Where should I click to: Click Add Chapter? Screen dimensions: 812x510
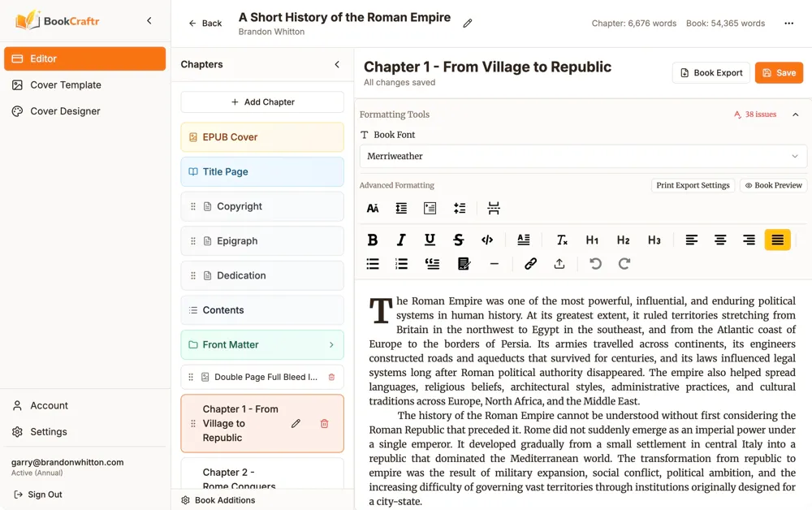click(x=262, y=102)
